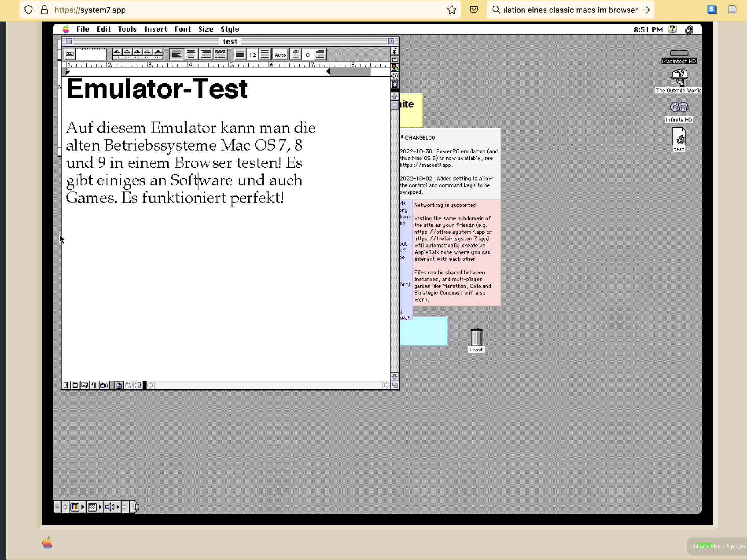Click the drawing shapes icon in the side palette
The image size is (747, 560).
click(x=395, y=68)
